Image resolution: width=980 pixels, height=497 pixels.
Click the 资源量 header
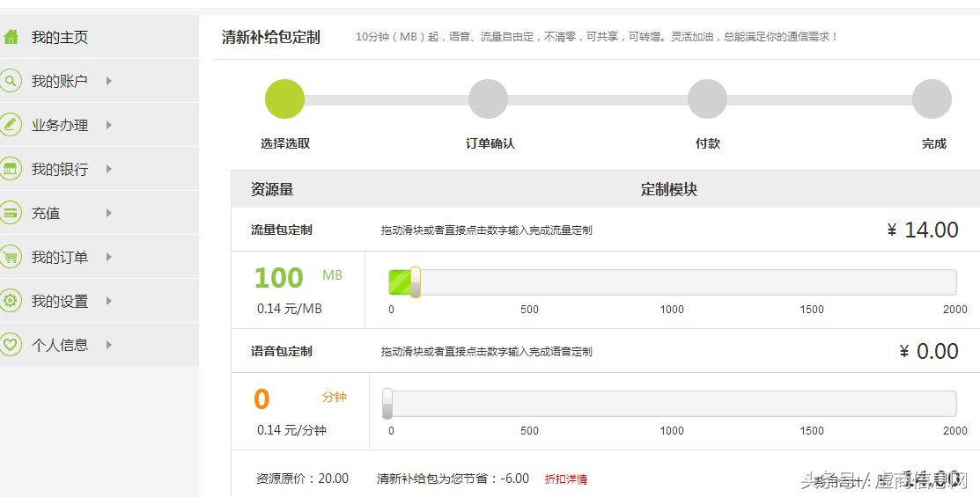272,189
